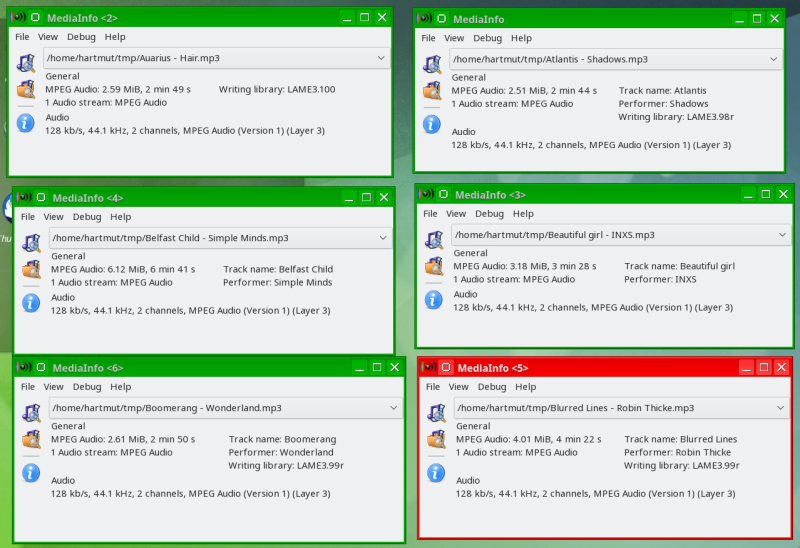
Task: Open the Help menu in MediaInfo <6>
Action: tap(120, 387)
